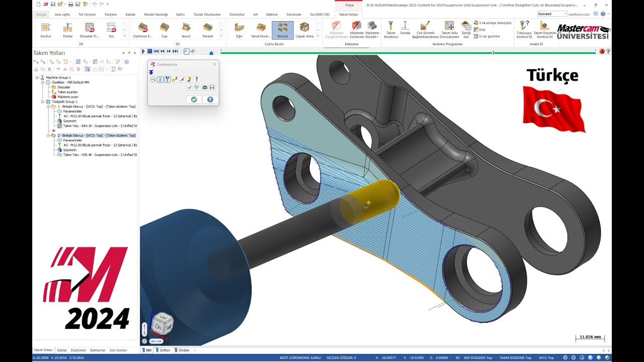Click the Birleşik unified toolpath icon
The width and height of the screenshot is (644, 362).
(x=283, y=30)
